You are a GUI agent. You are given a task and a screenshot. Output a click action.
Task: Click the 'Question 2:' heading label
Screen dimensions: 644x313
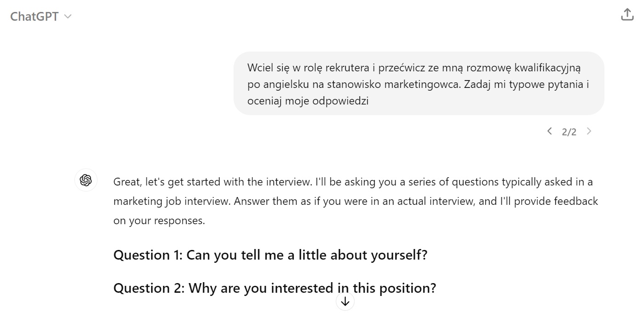point(149,288)
